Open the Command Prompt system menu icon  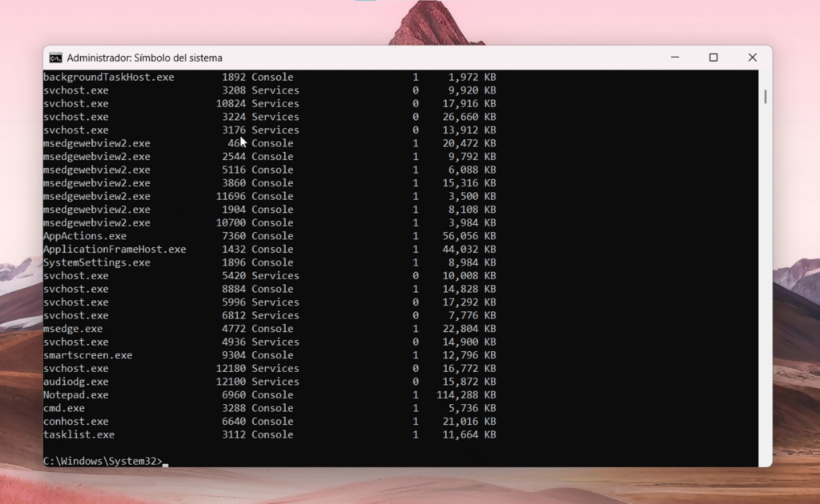tap(56, 57)
